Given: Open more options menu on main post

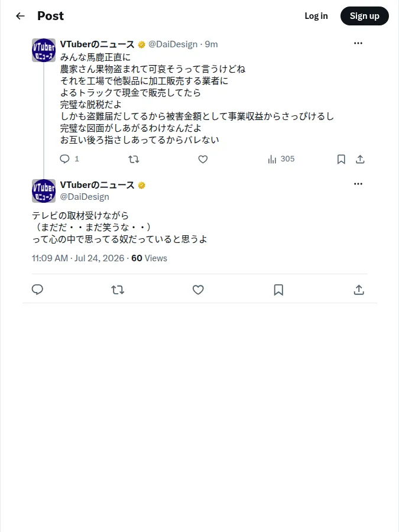Looking at the screenshot, I should 358,184.
